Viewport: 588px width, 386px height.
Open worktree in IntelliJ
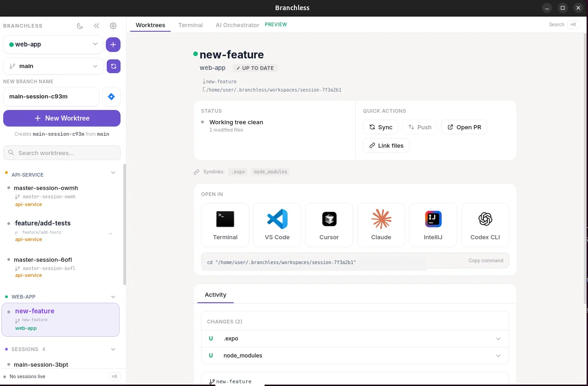433,225
